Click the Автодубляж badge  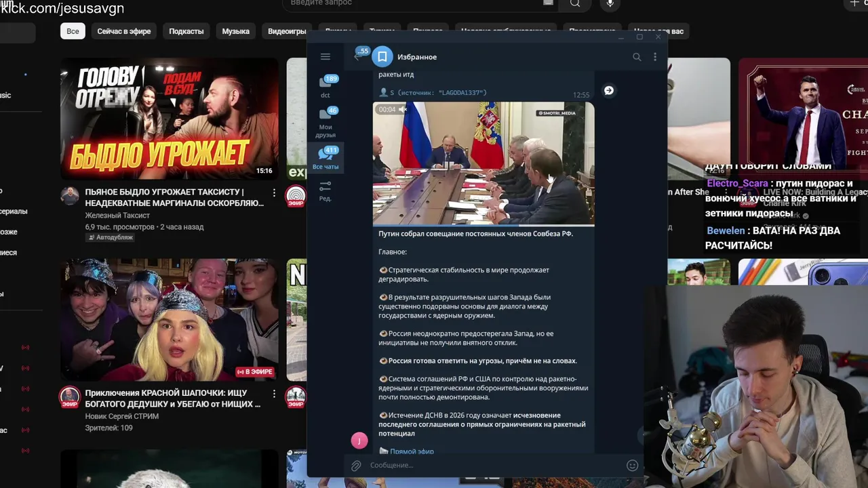tap(110, 237)
